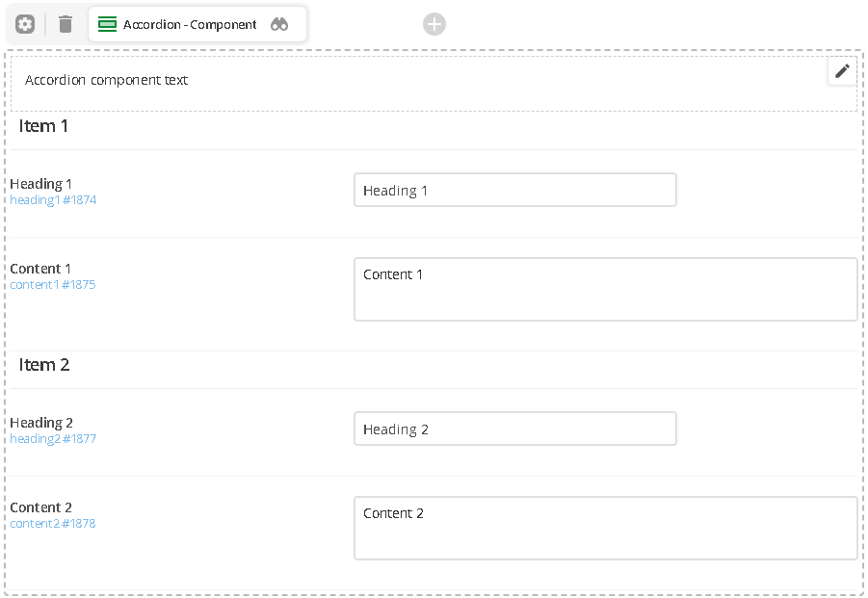
Task: Select the Accordion - Component tab
Action: click(x=197, y=24)
